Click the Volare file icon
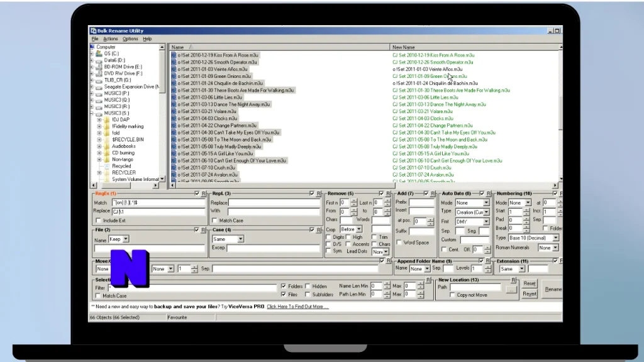 (174, 111)
